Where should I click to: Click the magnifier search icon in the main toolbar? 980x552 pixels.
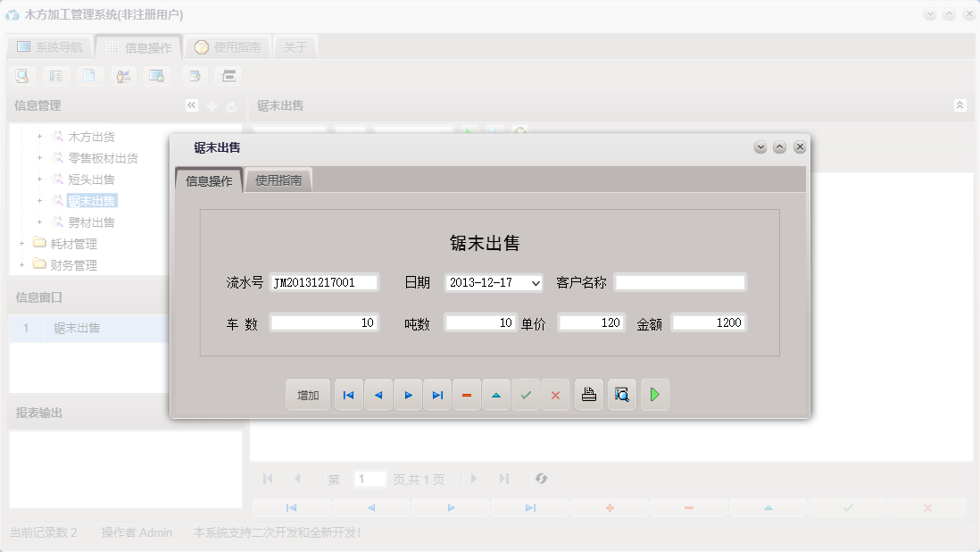pyautogui.click(x=21, y=76)
